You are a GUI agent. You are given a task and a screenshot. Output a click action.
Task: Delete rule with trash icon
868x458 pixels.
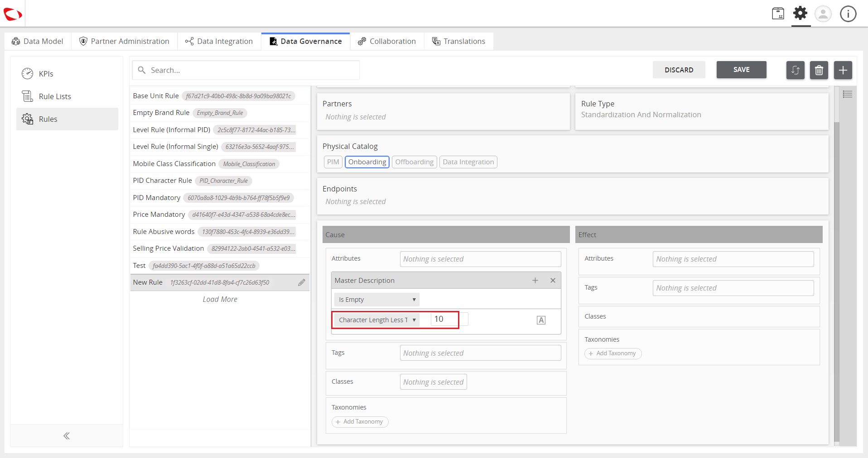click(x=819, y=70)
